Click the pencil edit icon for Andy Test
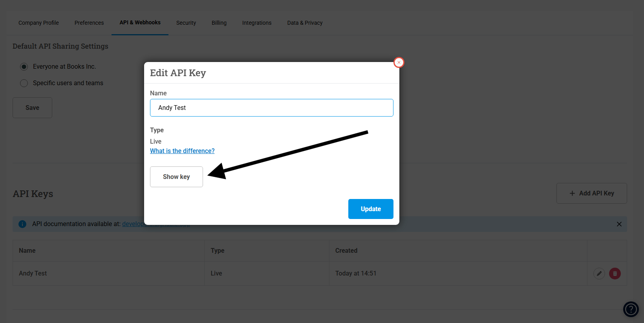Viewport: 644px width, 323px height. (599, 274)
